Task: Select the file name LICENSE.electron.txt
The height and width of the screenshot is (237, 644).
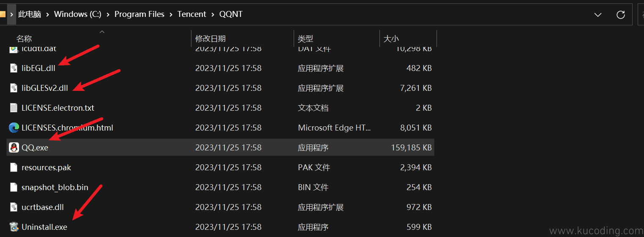Action: pos(58,108)
